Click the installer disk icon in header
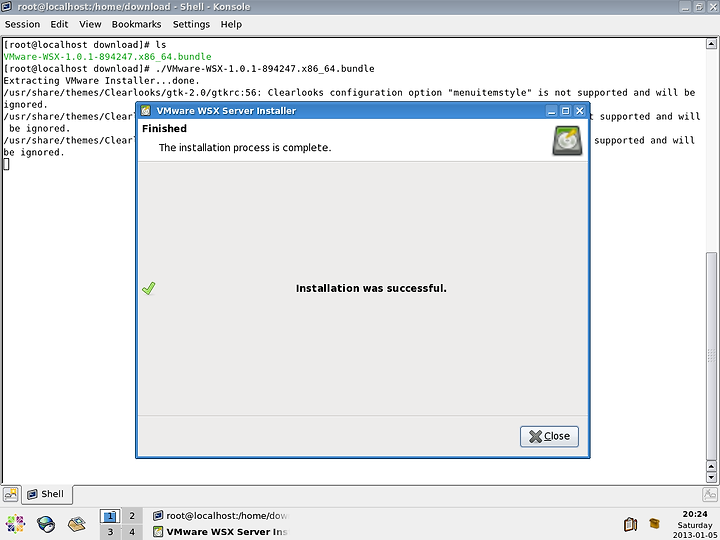 (567, 140)
